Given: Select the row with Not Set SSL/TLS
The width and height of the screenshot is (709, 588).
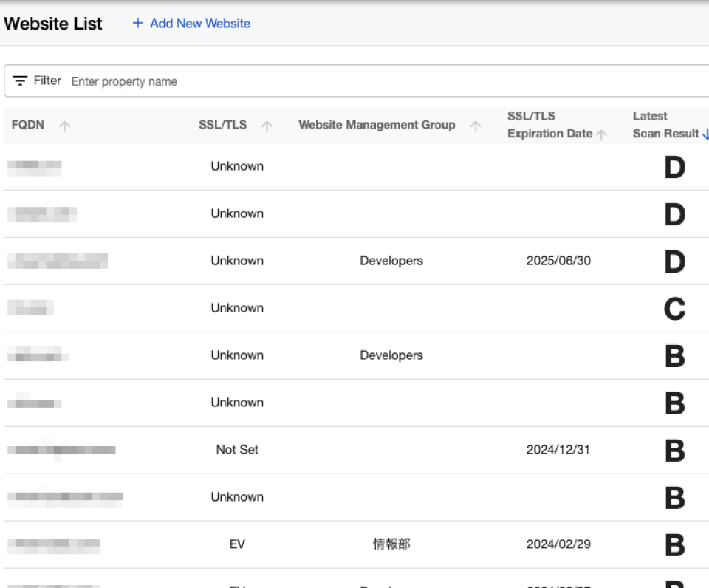Looking at the screenshot, I should click(x=237, y=450).
